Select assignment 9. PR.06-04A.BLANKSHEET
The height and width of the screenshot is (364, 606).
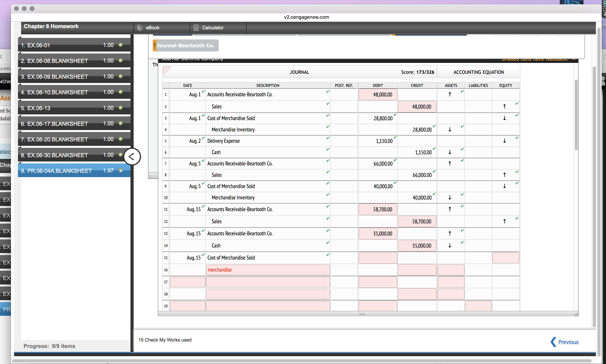tap(56, 171)
